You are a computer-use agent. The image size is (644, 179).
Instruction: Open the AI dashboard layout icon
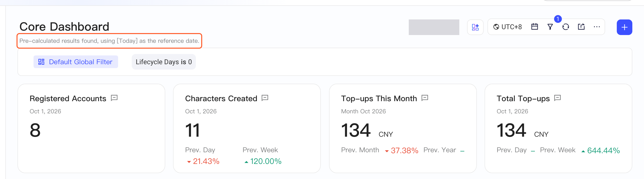(x=475, y=27)
